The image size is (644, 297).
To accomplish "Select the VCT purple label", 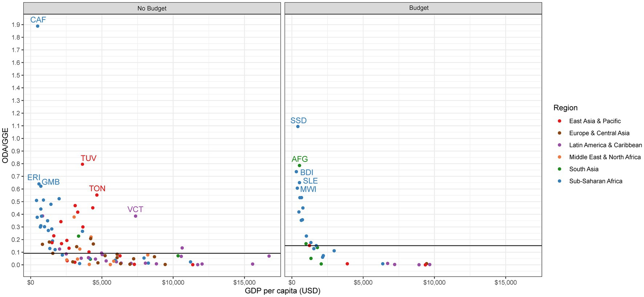I will 135,209.
